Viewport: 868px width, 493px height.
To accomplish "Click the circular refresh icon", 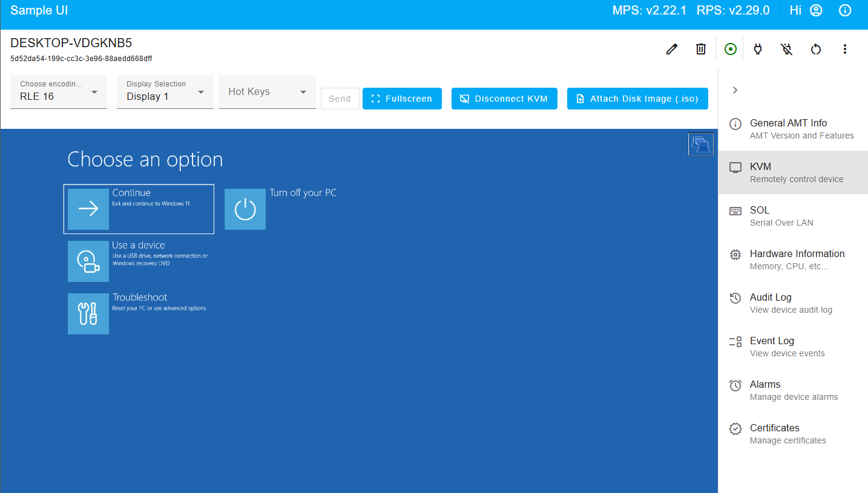I will [815, 49].
